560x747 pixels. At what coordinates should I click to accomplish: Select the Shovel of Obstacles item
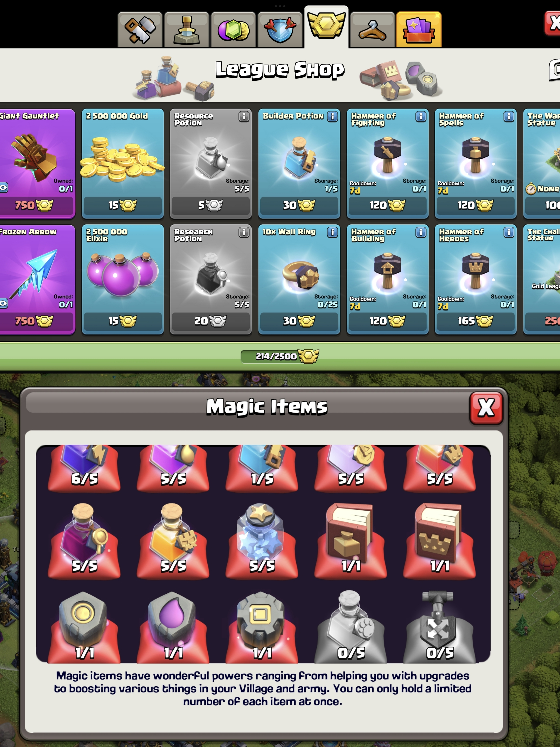point(439,626)
